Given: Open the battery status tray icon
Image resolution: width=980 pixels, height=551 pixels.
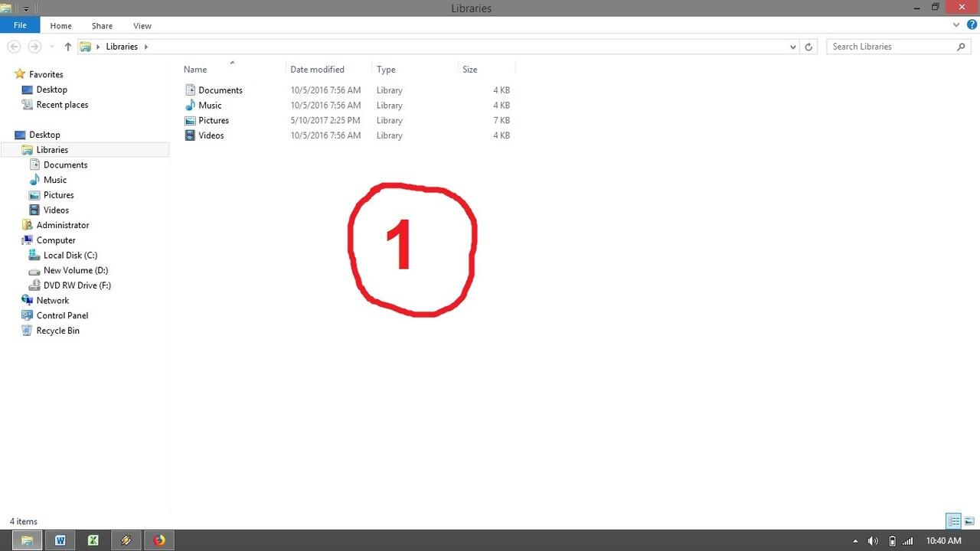Looking at the screenshot, I should [x=892, y=541].
